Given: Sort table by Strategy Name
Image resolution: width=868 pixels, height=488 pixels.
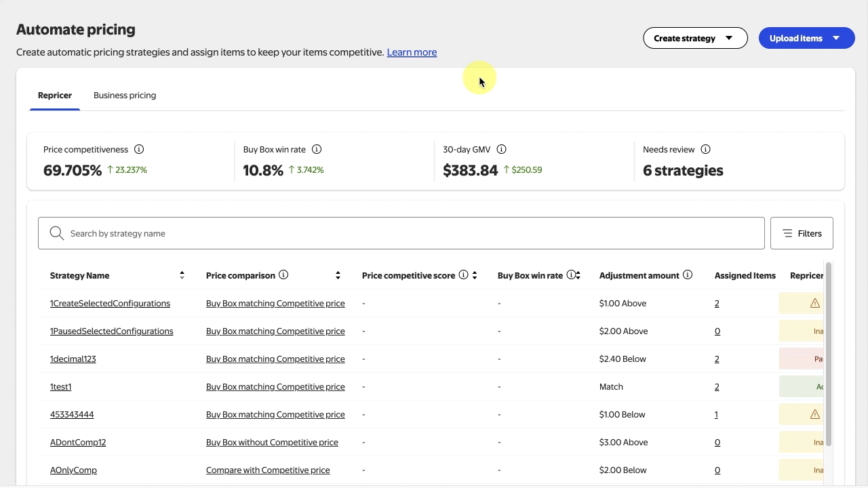Looking at the screenshot, I should tap(182, 275).
